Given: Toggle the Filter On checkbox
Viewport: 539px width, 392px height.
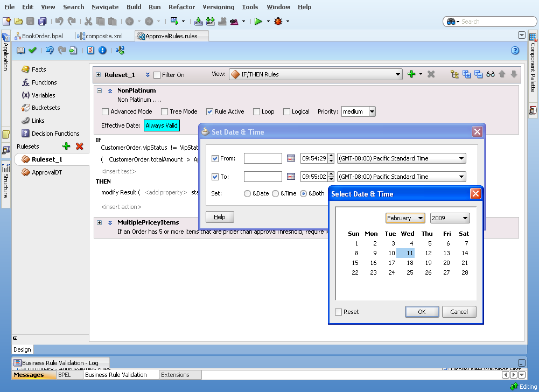Looking at the screenshot, I should tap(157, 75).
